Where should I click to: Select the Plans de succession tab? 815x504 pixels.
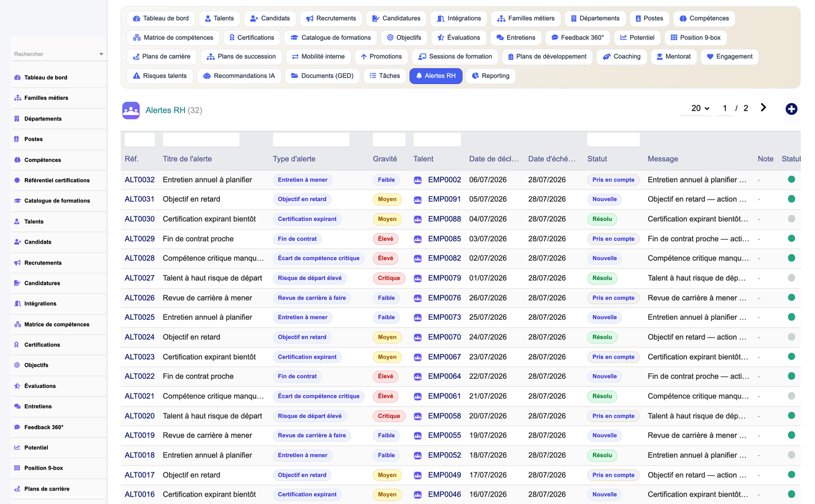click(x=241, y=56)
